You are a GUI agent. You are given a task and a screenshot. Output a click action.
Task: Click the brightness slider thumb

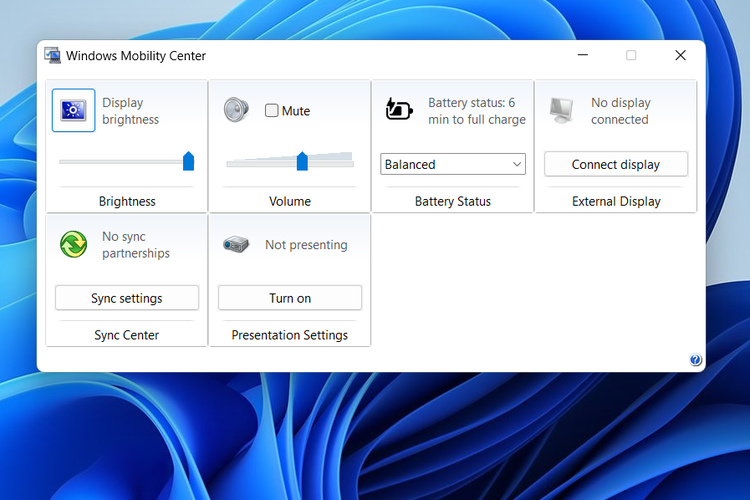(x=188, y=161)
